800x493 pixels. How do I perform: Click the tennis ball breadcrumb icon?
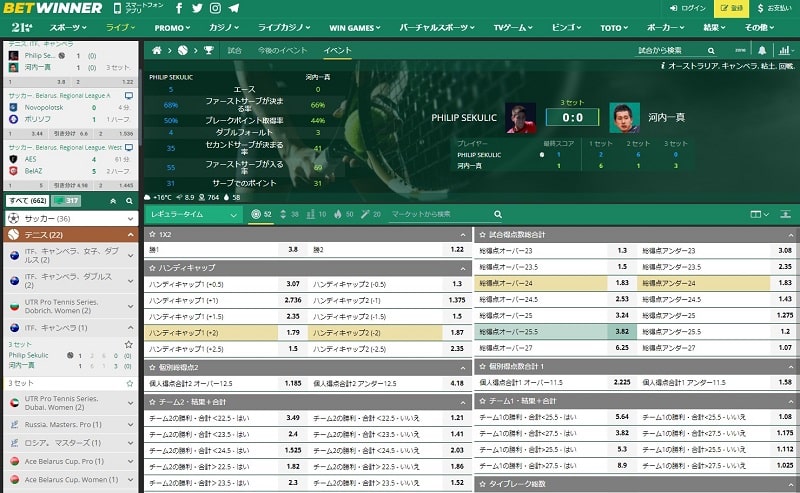pos(183,50)
